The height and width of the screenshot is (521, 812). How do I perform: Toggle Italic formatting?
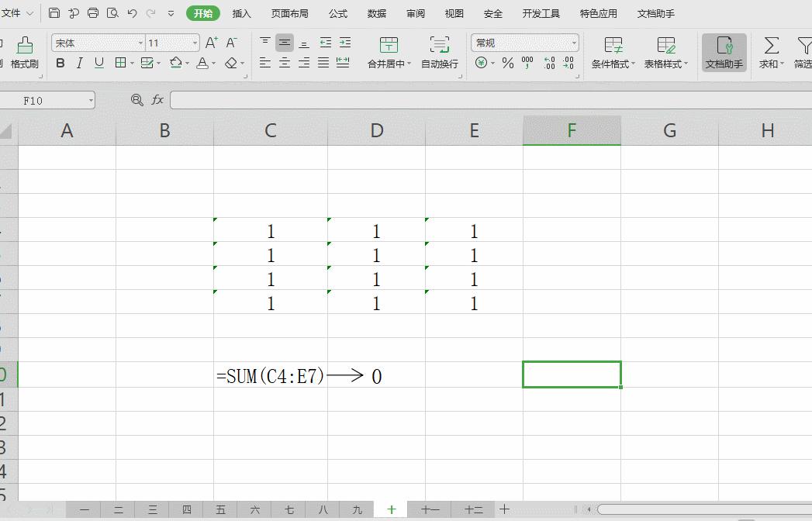79,63
